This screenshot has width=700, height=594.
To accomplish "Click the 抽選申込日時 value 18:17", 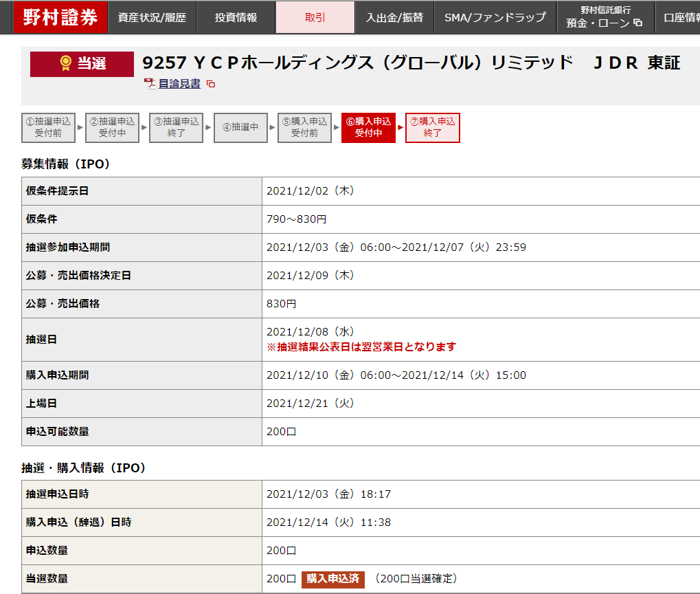I will (x=328, y=494).
